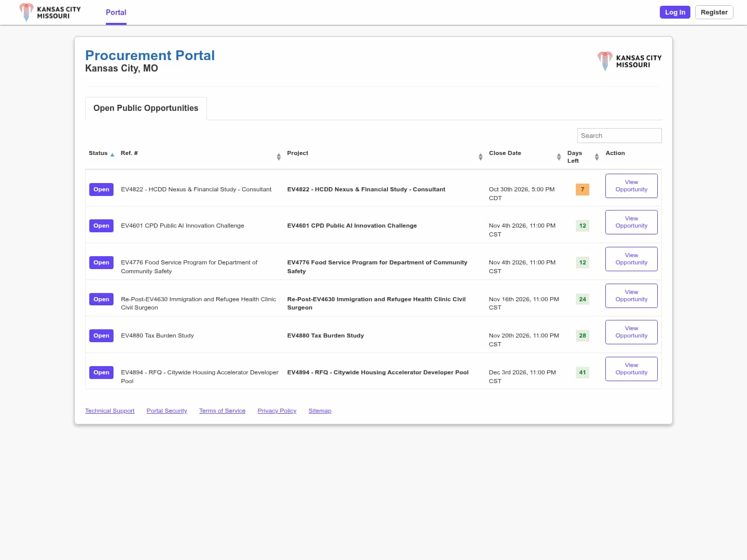Click close date Oct 30th 2026, 5:00 PM CDT
The height and width of the screenshot is (560, 747).
[522, 193]
